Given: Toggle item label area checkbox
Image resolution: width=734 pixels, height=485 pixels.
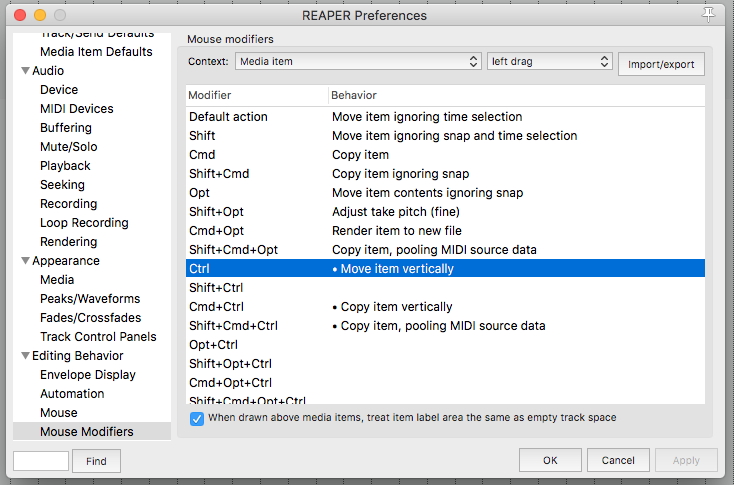Looking at the screenshot, I should [x=197, y=418].
